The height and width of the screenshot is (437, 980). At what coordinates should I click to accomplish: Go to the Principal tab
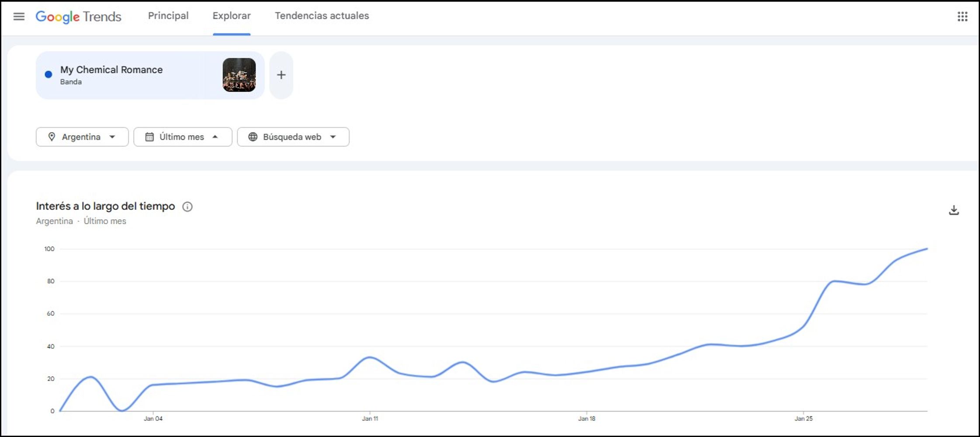coord(168,16)
